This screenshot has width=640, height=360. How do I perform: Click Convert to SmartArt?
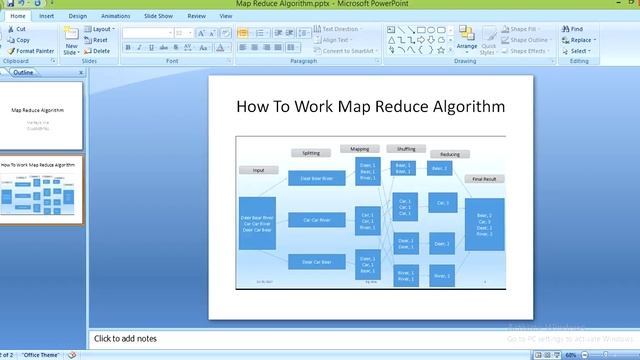346,51
